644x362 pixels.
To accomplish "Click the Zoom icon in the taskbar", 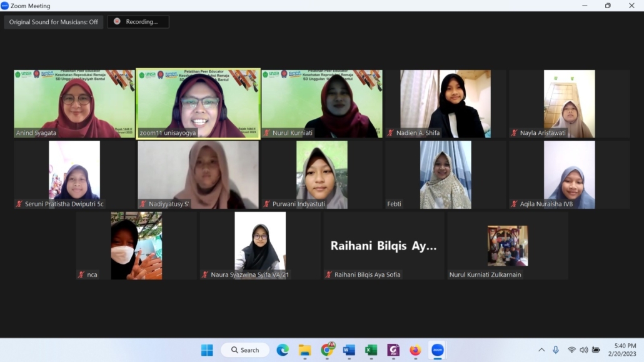I will click(438, 350).
